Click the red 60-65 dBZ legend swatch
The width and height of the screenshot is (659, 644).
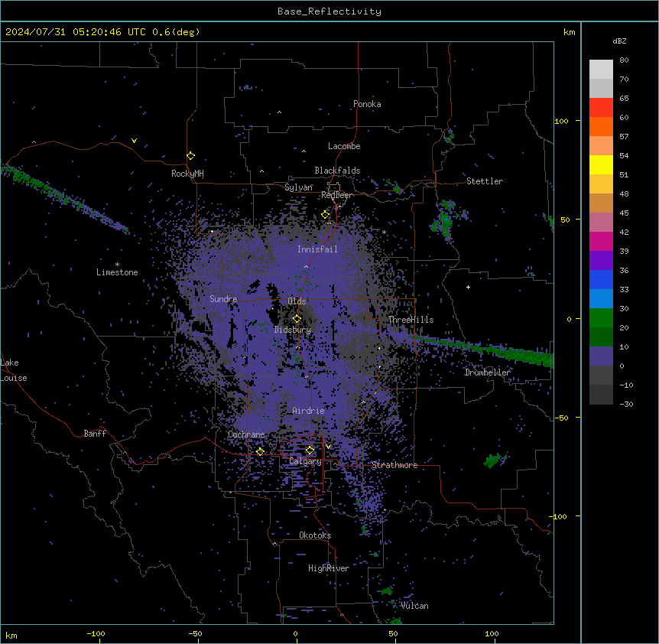pyautogui.click(x=601, y=108)
